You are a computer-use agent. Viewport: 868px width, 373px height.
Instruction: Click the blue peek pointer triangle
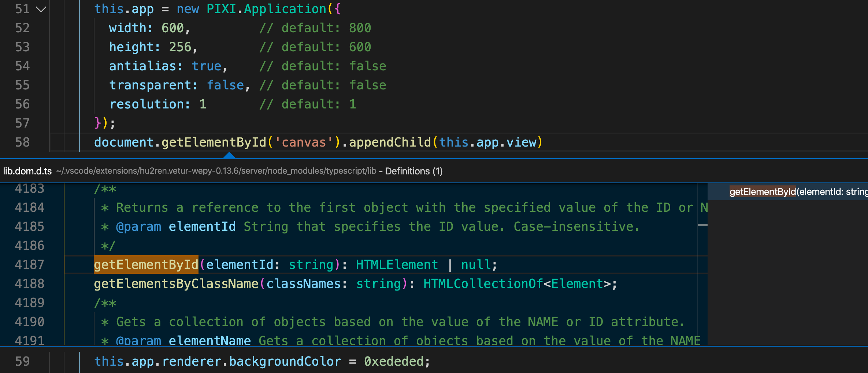pos(229,155)
